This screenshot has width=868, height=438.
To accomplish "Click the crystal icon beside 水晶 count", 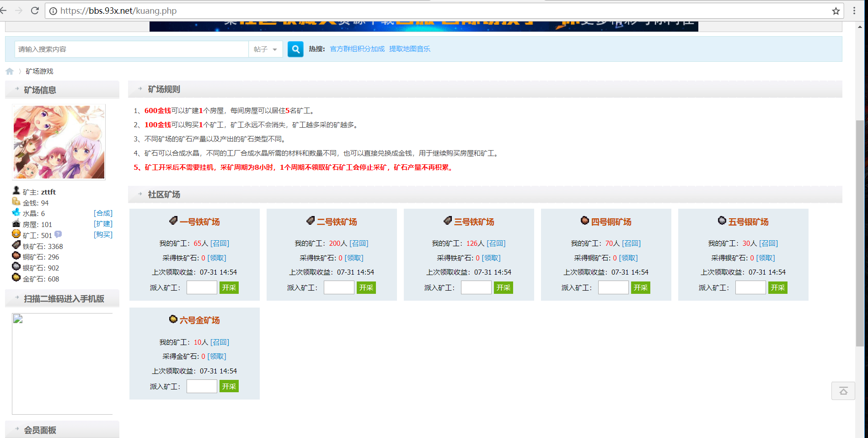I will click(16, 213).
